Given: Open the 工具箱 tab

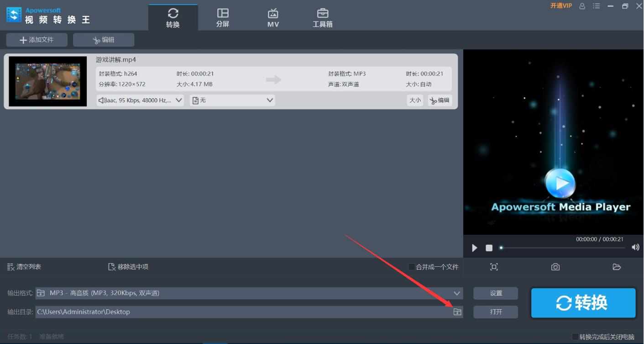Looking at the screenshot, I should (x=323, y=18).
